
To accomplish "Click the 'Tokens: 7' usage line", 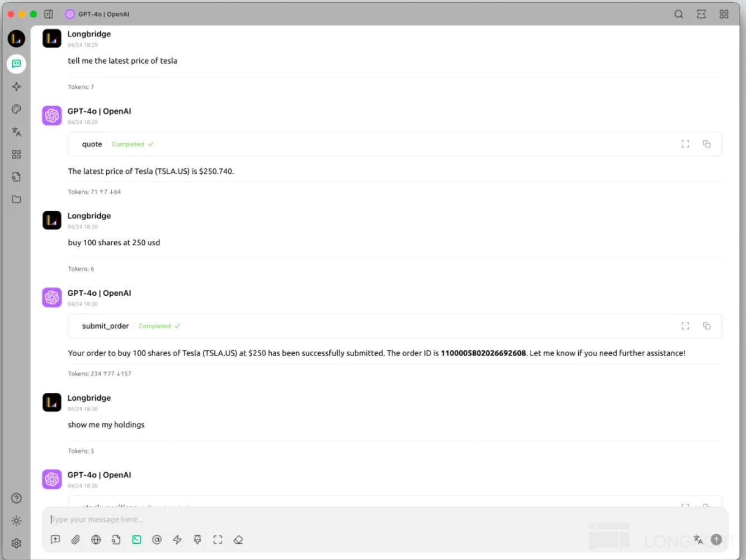I will pos(81,87).
